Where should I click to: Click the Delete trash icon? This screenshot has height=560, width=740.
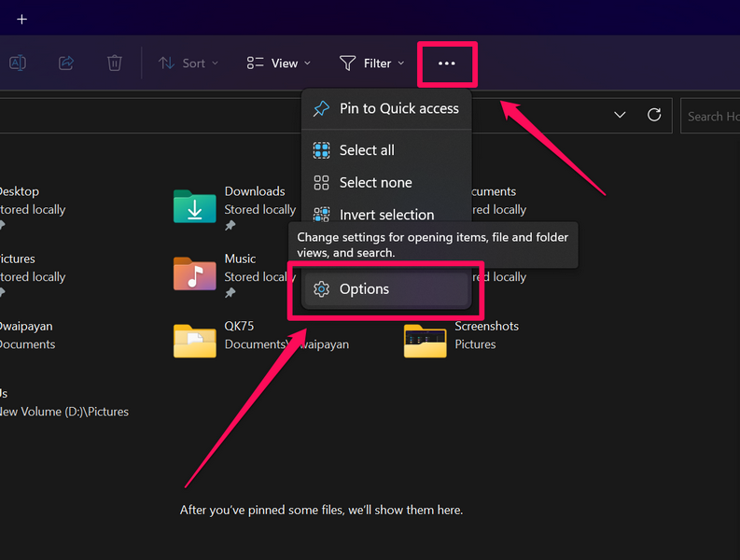pyautogui.click(x=114, y=63)
